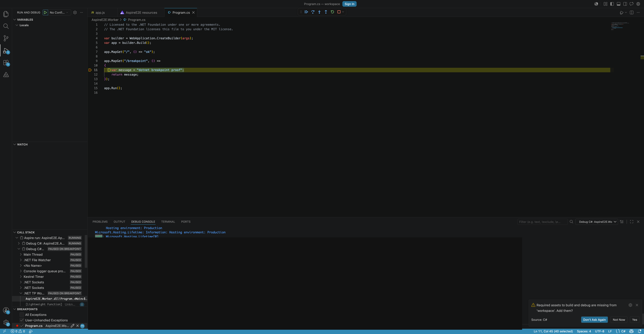The image size is (644, 334).
Task: Open the Manage gear in activity bar
Action: pyautogui.click(x=6, y=323)
